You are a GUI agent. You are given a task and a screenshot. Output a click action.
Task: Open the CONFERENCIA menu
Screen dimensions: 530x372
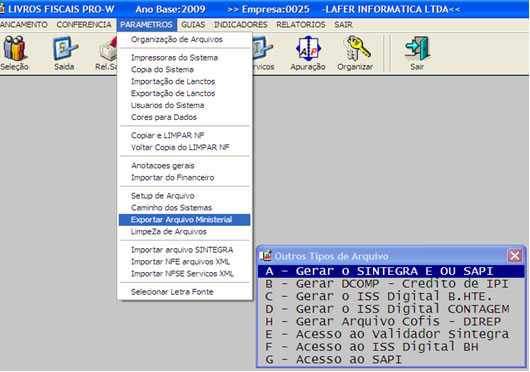click(84, 25)
